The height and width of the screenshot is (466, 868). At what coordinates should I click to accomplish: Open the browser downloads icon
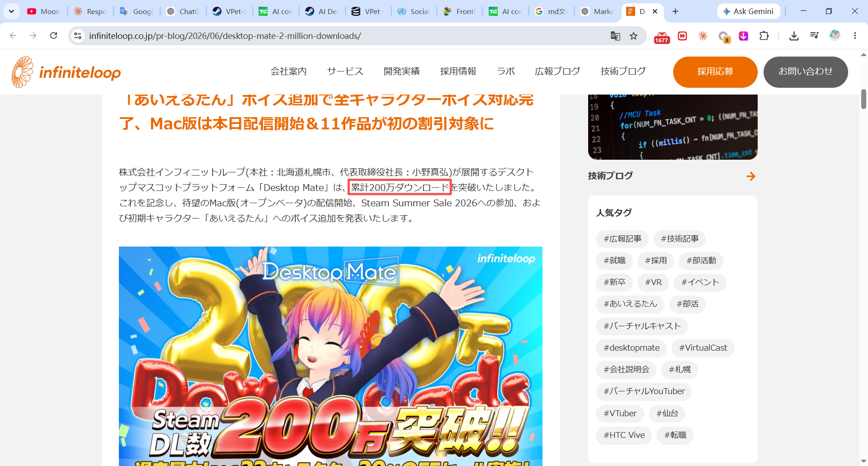[x=794, y=36]
